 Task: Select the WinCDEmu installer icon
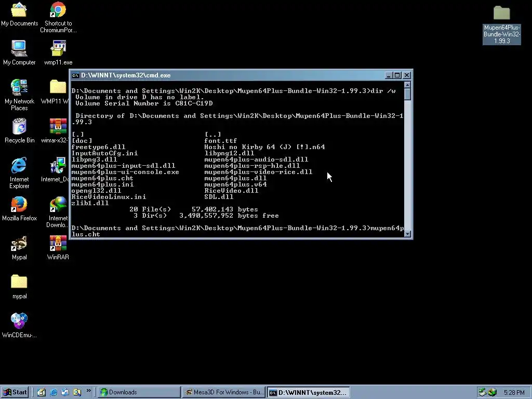tap(19, 326)
